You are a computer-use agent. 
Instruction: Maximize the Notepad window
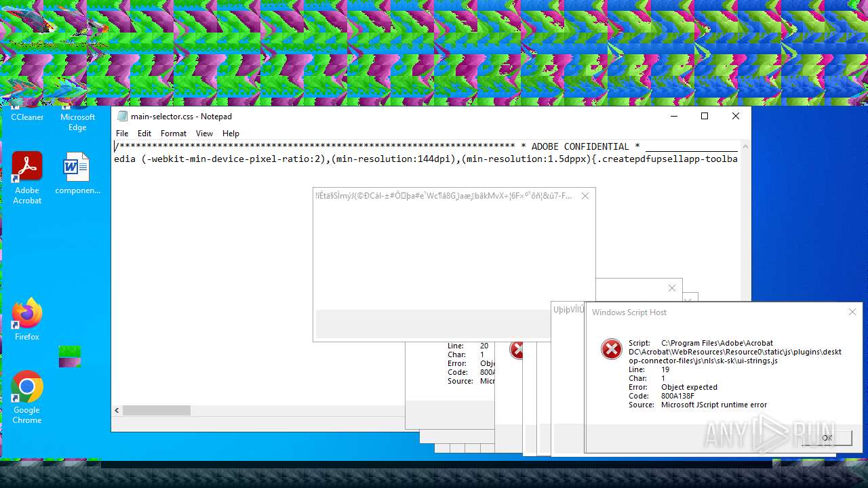click(705, 116)
